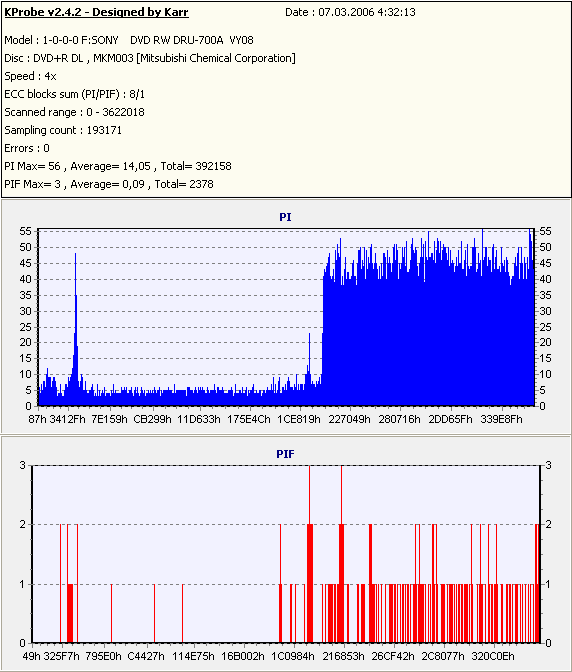Click the Errors : 0 line

(x=27, y=148)
